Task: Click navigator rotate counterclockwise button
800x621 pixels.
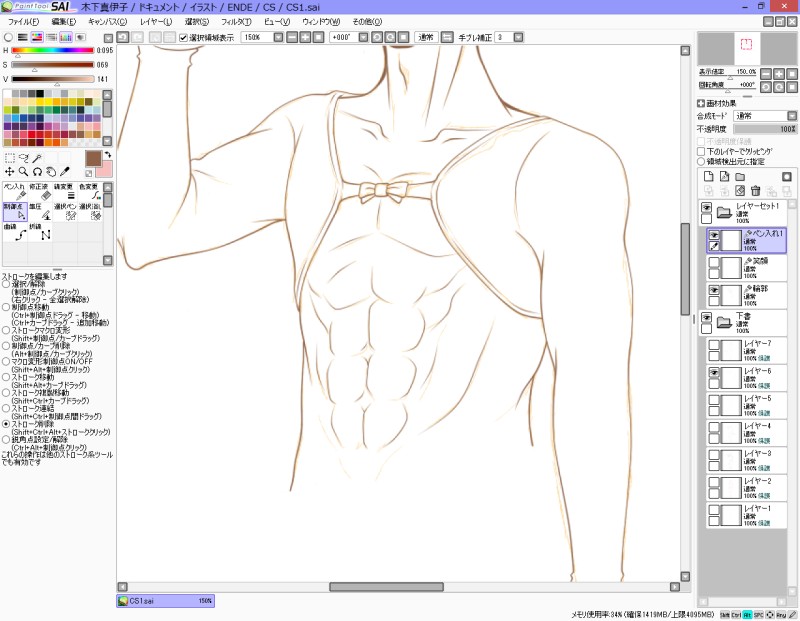Action: point(766,87)
